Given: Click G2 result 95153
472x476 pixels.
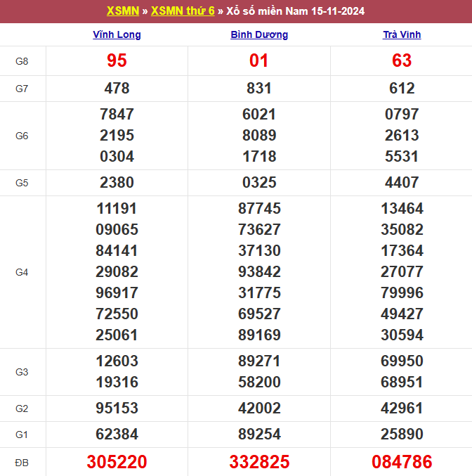Looking at the screenshot, I should [x=117, y=409].
